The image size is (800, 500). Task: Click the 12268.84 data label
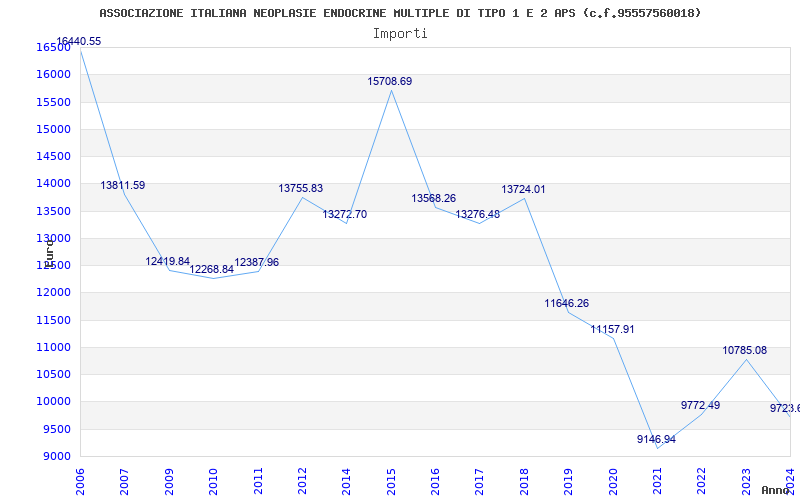click(x=212, y=269)
